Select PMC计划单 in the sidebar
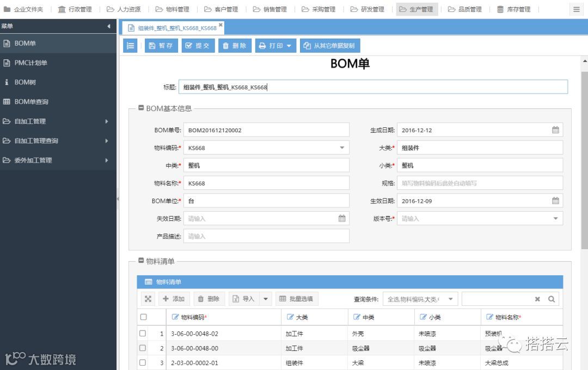The width and height of the screenshot is (588, 370). 58,63
